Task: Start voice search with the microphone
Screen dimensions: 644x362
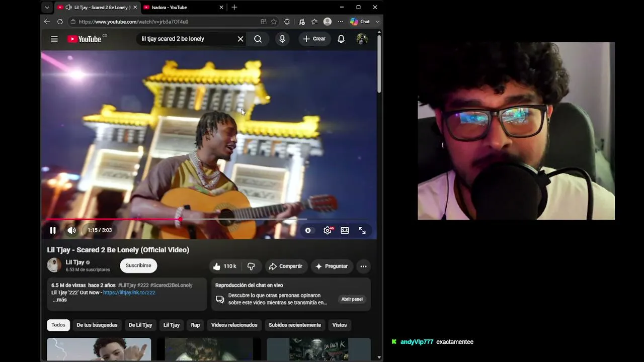Action: pos(282,39)
